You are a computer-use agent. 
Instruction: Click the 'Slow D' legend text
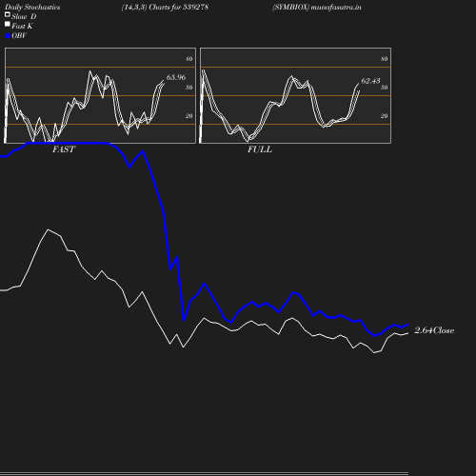pyautogui.click(x=24, y=16)
